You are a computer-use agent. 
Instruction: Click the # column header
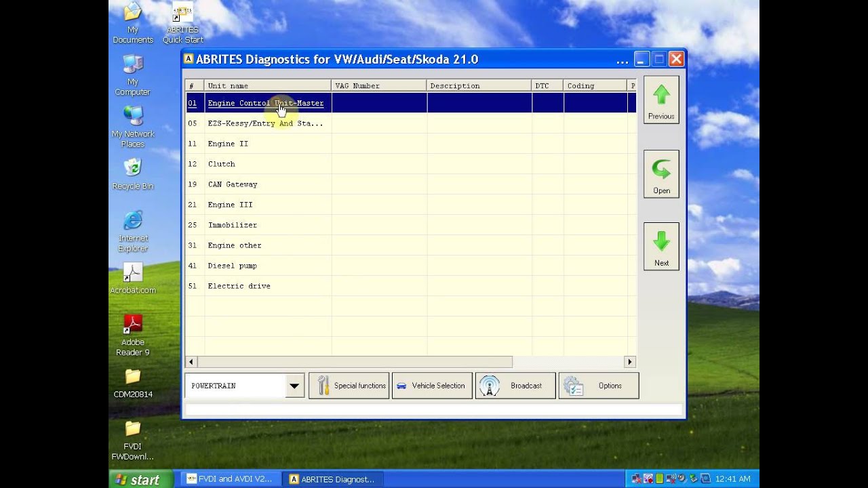195,85
